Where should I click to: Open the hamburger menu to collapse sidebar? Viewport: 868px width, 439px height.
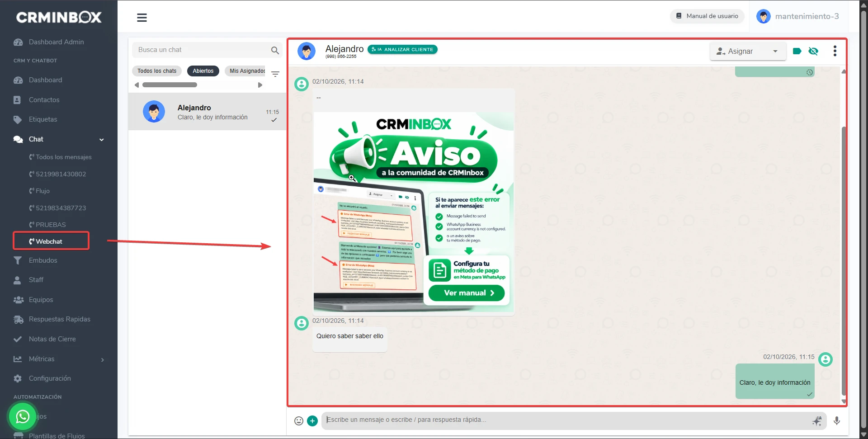tap(142, 18)
